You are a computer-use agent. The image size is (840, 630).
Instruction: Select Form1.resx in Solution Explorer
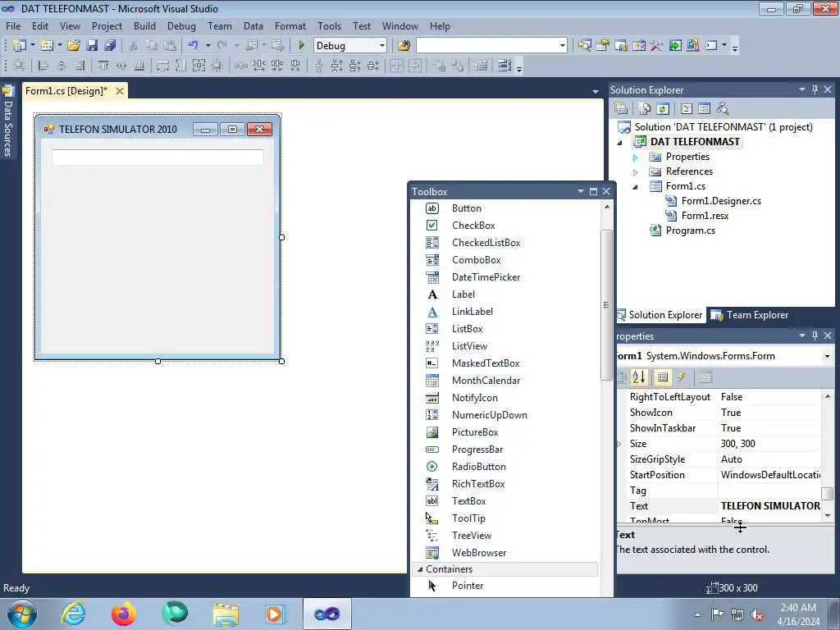[x=705, y=216]
